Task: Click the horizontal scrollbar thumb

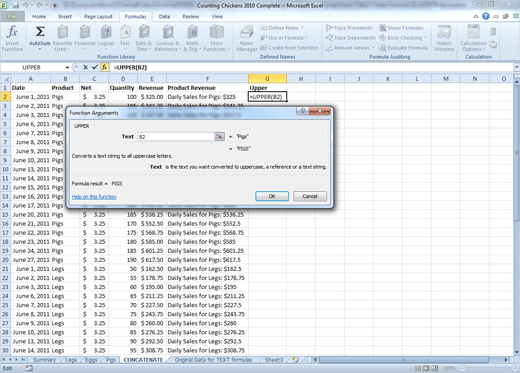Action: 404,360
